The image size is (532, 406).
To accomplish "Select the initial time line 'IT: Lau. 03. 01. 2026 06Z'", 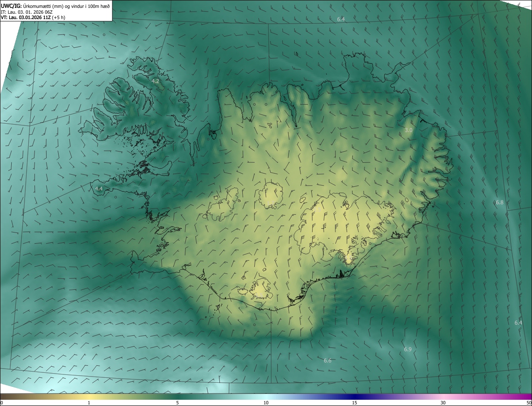I will tap(27, 12).
